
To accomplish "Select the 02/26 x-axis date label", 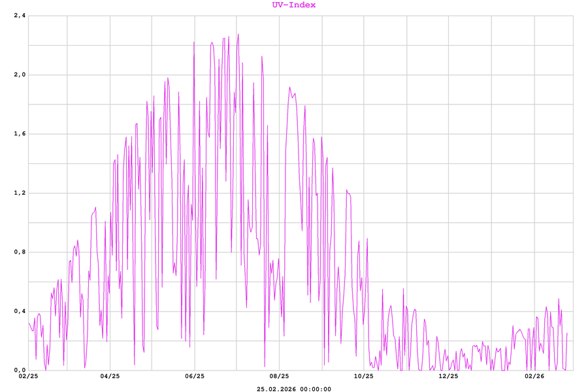I will click(534, 377).
